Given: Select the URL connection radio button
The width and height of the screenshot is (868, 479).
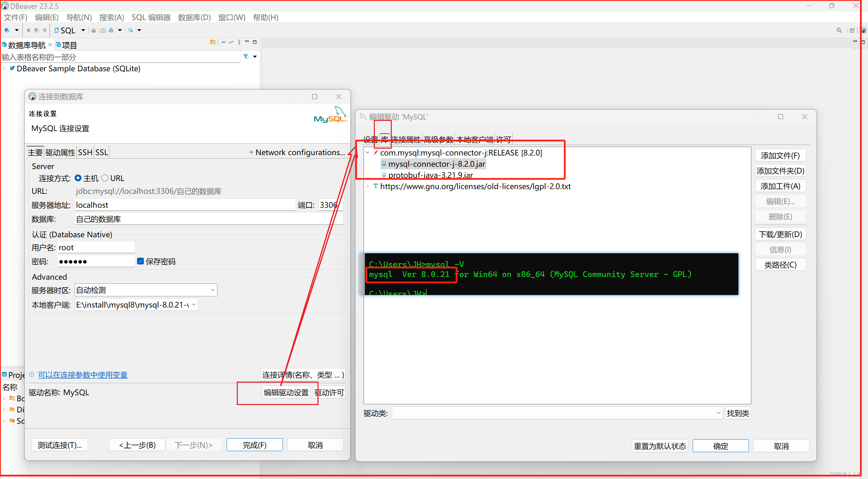Looking at the screenshot, I should click(x=105, y=178).
